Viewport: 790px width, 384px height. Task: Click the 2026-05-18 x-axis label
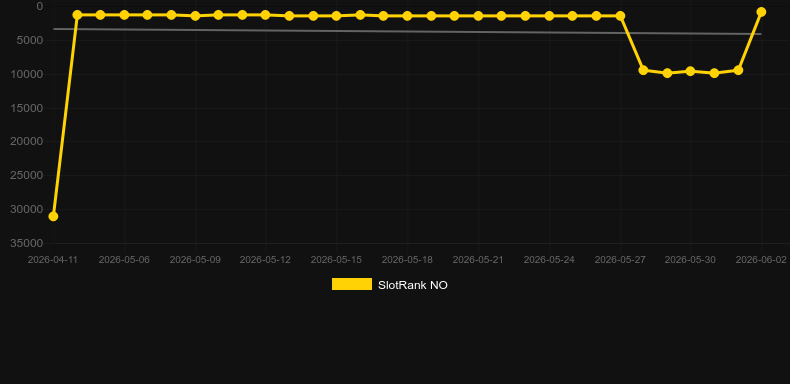407,260
